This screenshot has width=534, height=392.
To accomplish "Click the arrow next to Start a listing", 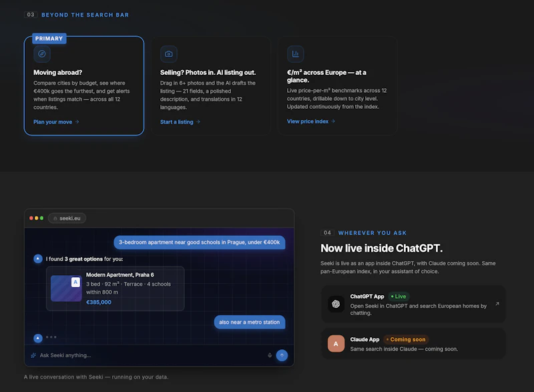I will coord(198,122).
